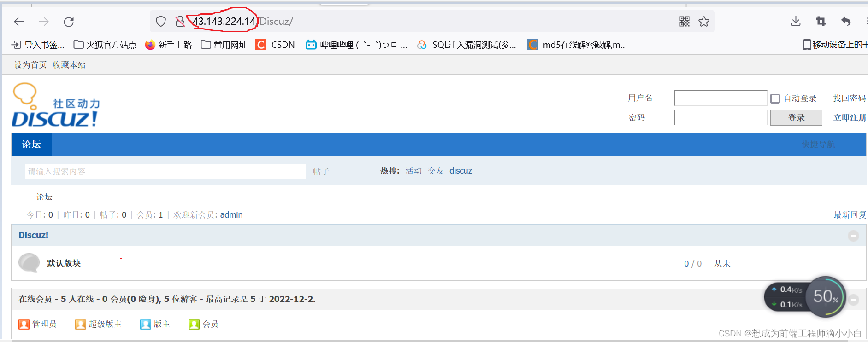This screenshot has height=342, width=868.
Task: Open the admin member profile link
Action: point(231,215)
